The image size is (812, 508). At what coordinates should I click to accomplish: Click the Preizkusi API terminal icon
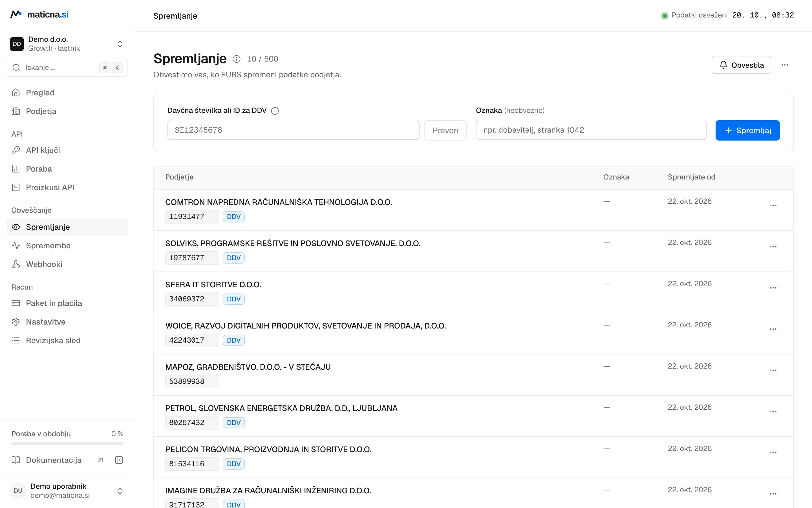[x=16, y=187]
